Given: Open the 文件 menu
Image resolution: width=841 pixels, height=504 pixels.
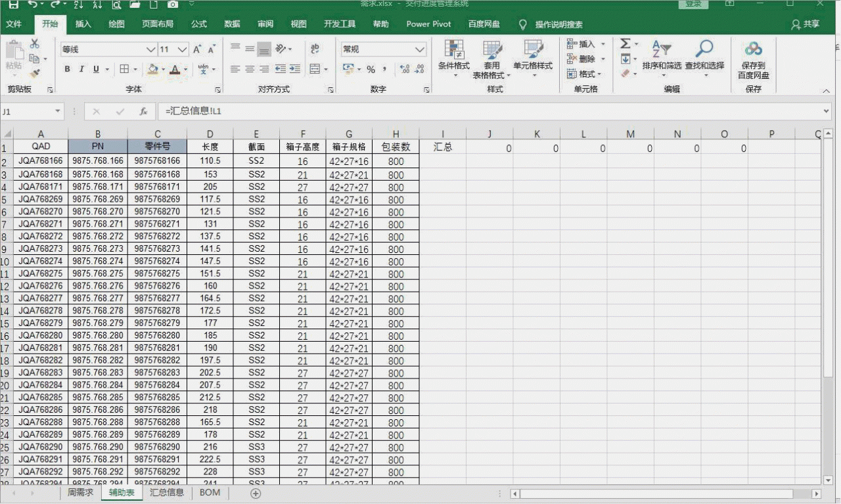Looking at the screenshot, I should (14, 24).
